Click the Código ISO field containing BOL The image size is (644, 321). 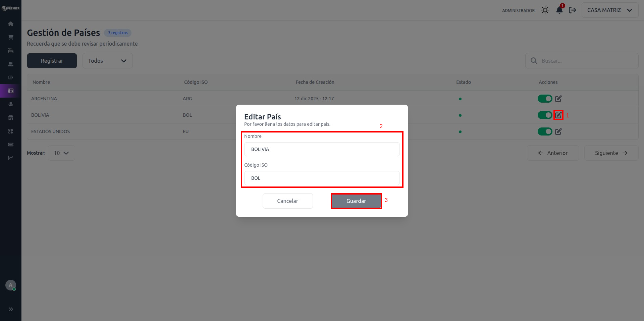pyautogui.click(x=322, y=178)
